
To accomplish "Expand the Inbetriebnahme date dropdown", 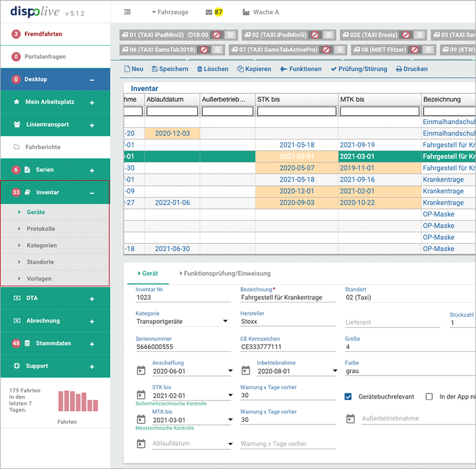I will [334, 371].
